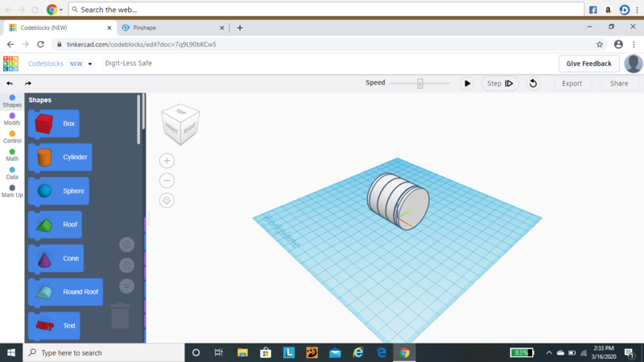
Task: Select the Control block category
Action: coord(12,137)
